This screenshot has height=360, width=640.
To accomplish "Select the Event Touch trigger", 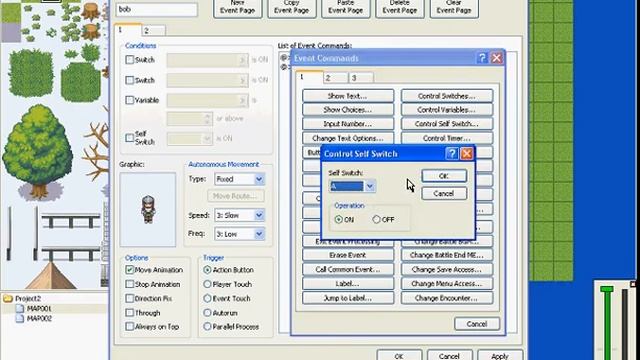I will (x=207, y=298).
